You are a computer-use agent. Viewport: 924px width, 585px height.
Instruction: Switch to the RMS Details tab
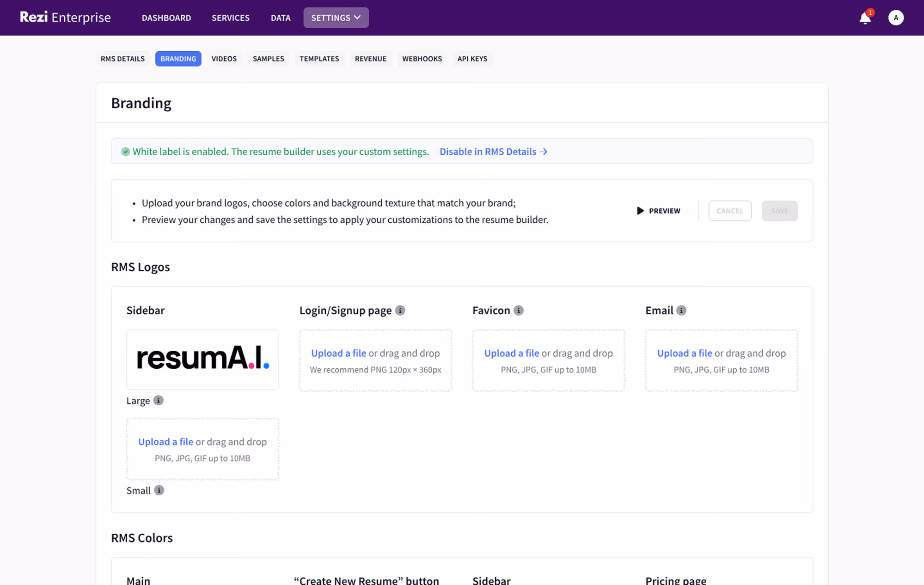[x=122, y=59]
